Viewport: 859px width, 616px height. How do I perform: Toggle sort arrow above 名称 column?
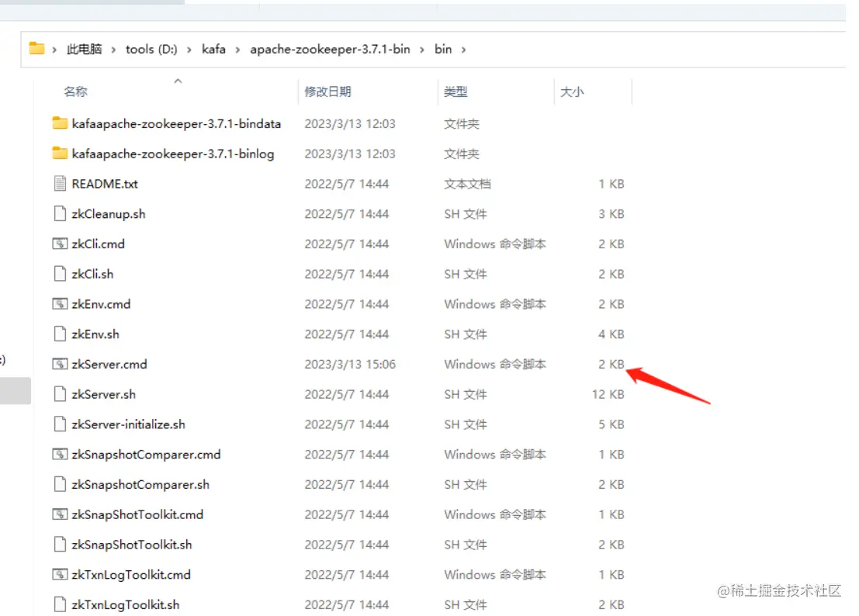(178, 81)
